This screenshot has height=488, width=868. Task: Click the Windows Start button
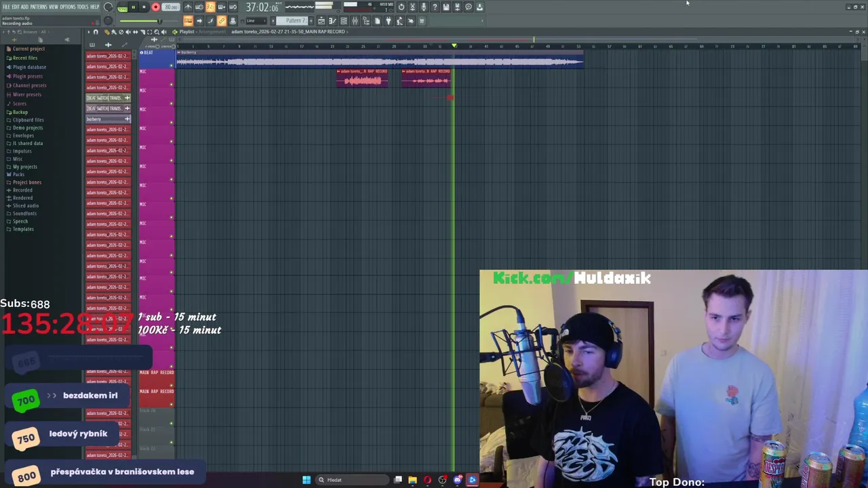pyautogui.click(x=307, y=480)
